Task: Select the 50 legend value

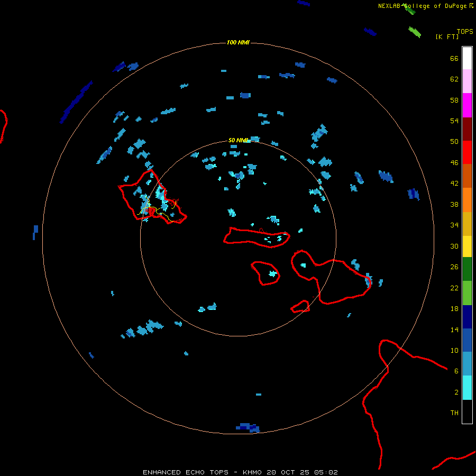Action: click(454, 141)
